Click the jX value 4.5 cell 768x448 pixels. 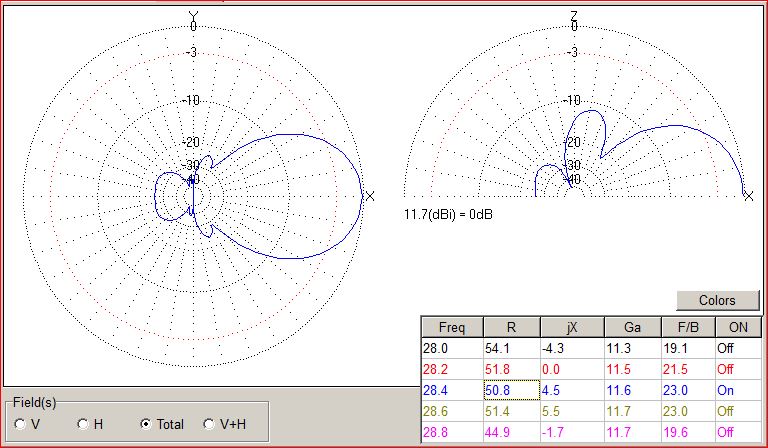(572, 390)
